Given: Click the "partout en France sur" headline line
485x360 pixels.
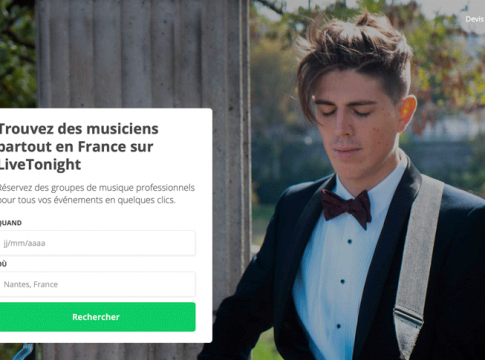Looking at the screenshot, I should [76, 147].
